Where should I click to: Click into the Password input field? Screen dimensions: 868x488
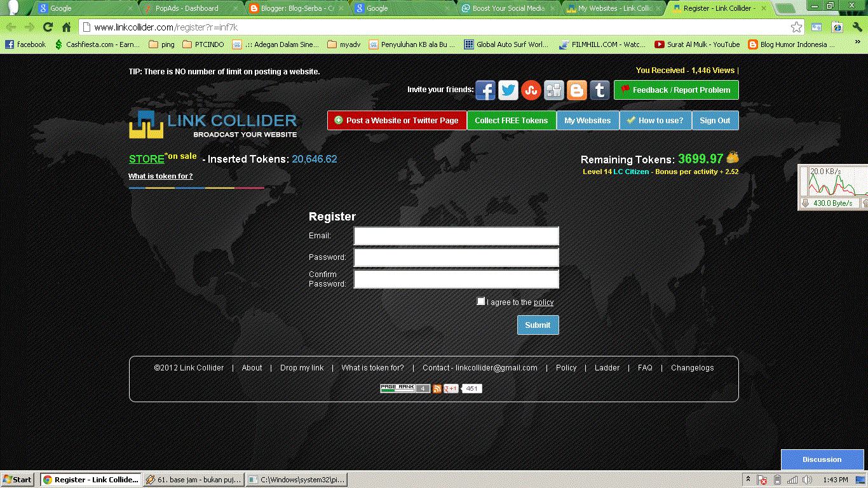coord(456,257)
